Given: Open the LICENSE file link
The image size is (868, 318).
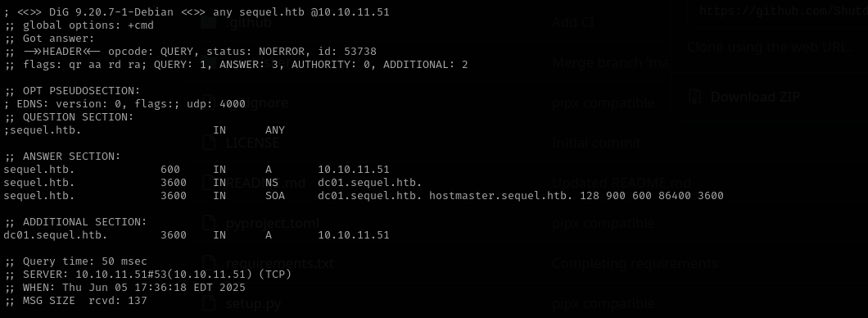Looking at the screenshot, I should (x=252, y=143).
